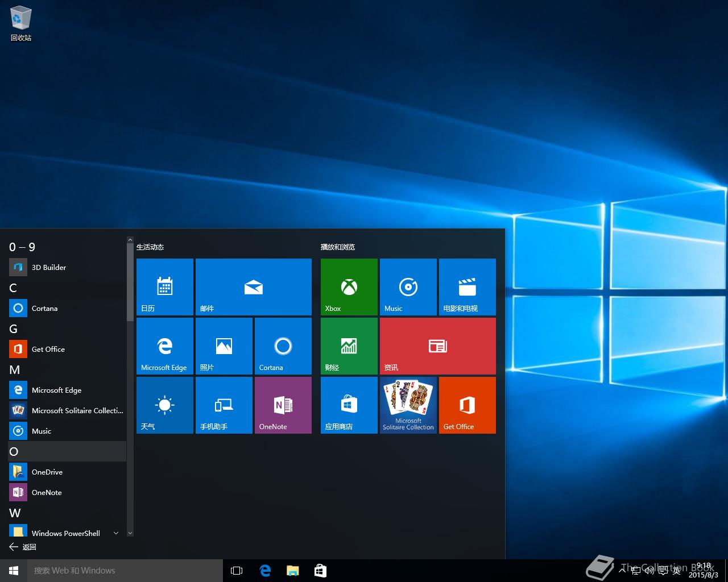The height and width of the screenshot is (582, 728).
Task: Open the Store (应用商店) tile
Action: coord(349,405)
